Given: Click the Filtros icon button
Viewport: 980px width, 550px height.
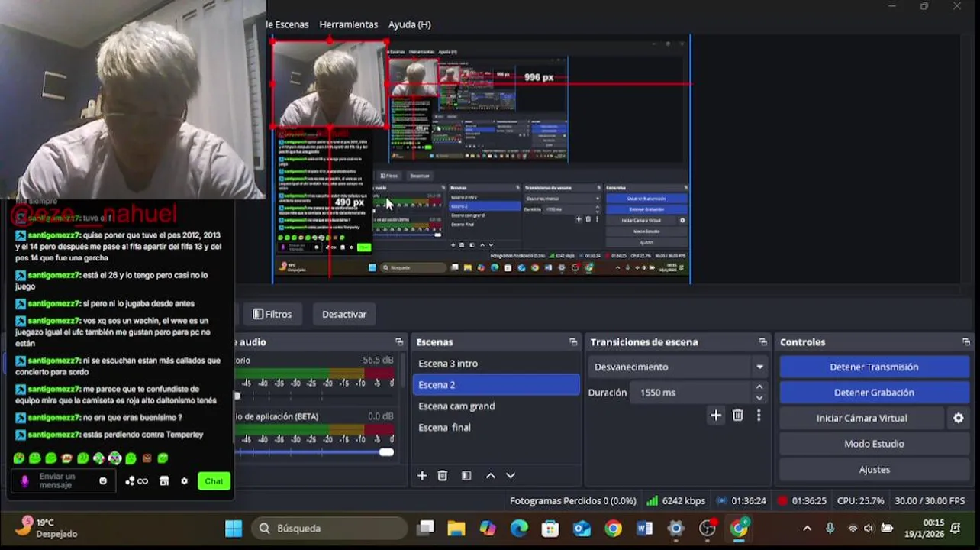Looking at the screenshot, I should tap(272, 314).
